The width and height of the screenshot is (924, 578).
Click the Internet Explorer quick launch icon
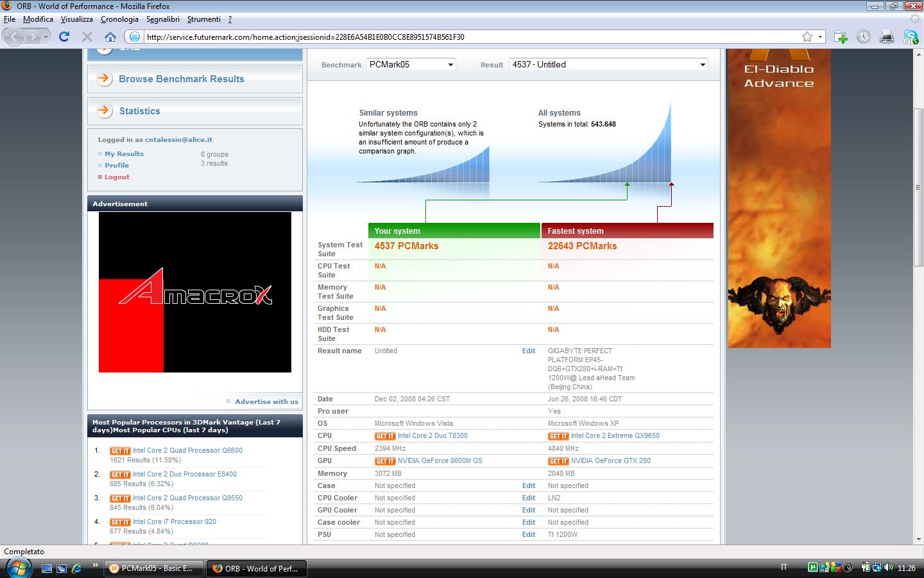(76, 568)
